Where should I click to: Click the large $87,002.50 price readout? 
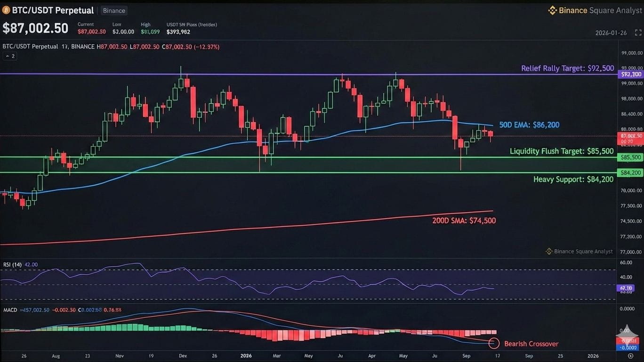pyautogui.click(x=35, y=28)
